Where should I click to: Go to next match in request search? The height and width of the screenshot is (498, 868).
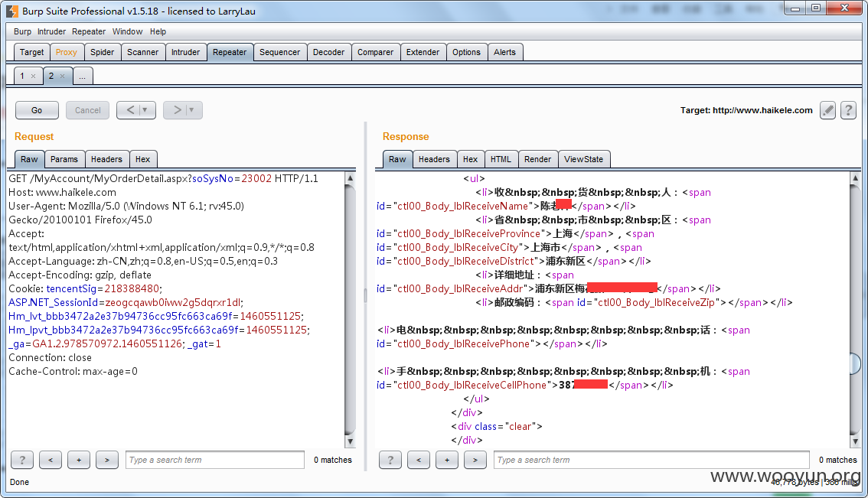pos(107,460)
